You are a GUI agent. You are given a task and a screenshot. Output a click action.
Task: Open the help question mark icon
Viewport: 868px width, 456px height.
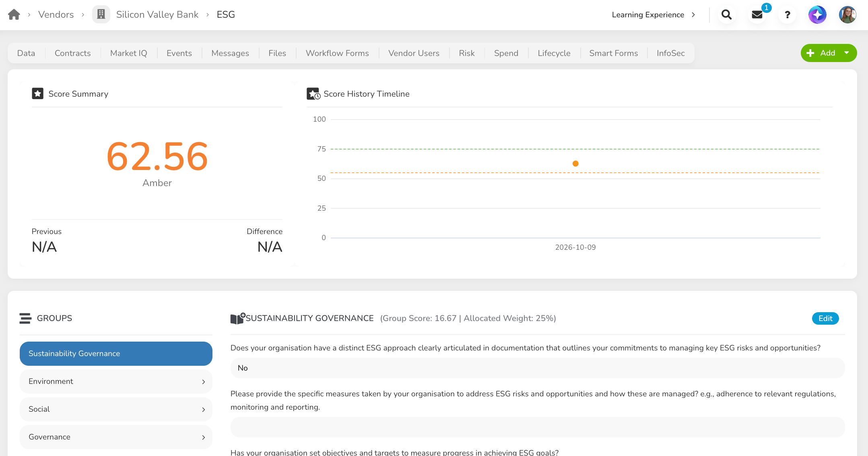(x=788, y=15)
